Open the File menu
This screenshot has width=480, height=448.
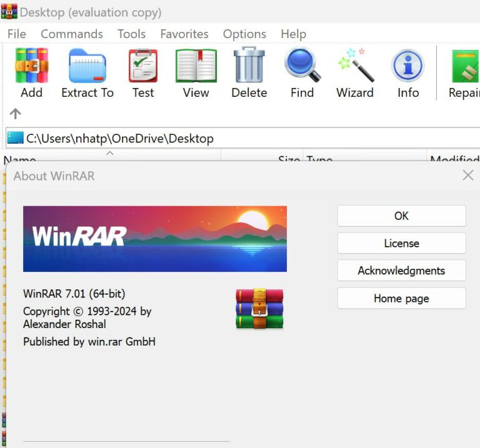[17, 34]
